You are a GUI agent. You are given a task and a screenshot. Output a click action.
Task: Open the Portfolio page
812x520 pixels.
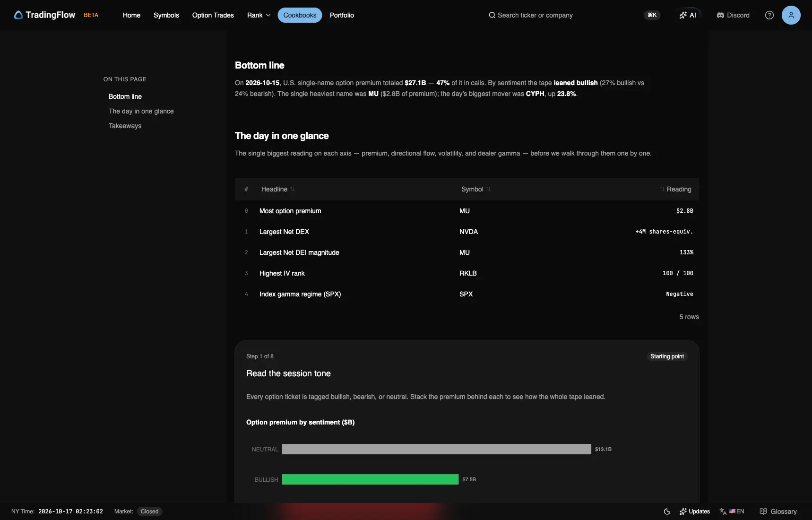pos(342,15)
